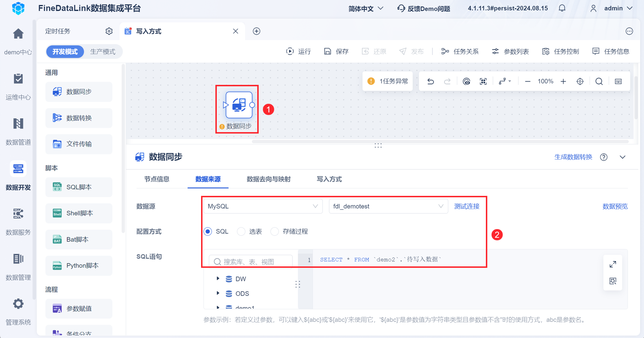
Task: Click the Python脚本 node in palette
Action: pos(79,265)
